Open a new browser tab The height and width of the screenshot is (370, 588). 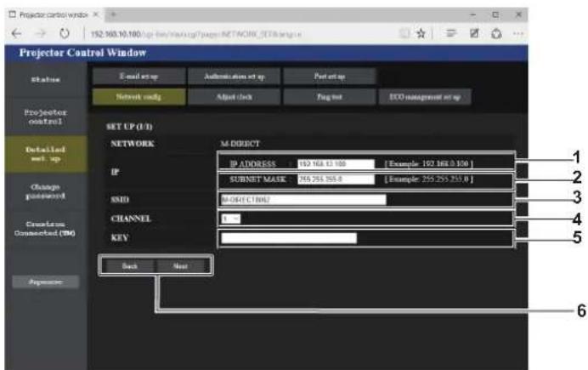point(113,14)
